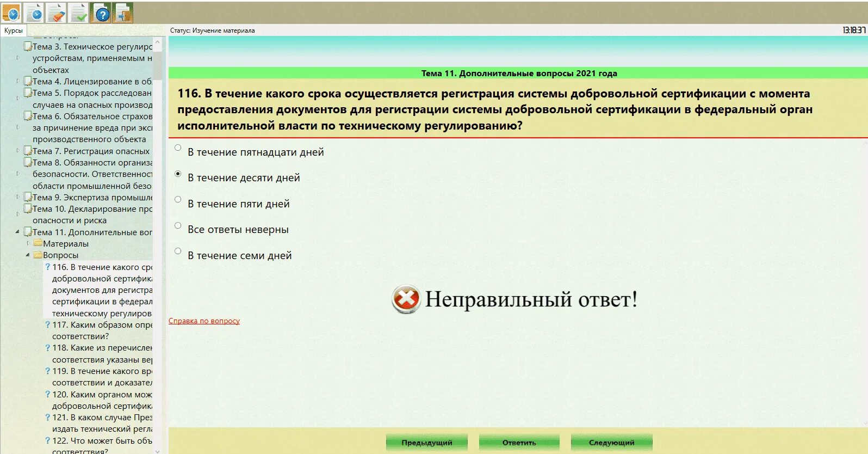Click the 'Тема 11. Дополнительные вопросы 2021 года' header
Screen dimensions: 868x454
pos(519,73)
